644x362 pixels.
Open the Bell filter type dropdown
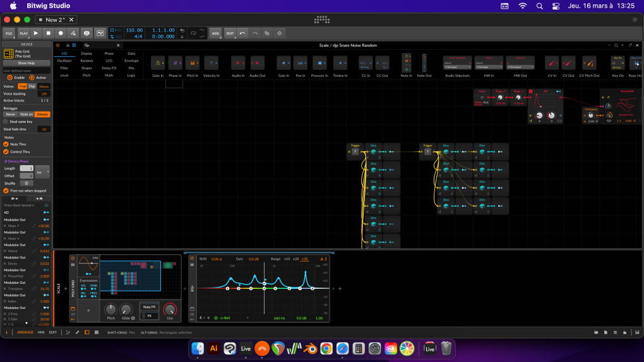[225, 318]
